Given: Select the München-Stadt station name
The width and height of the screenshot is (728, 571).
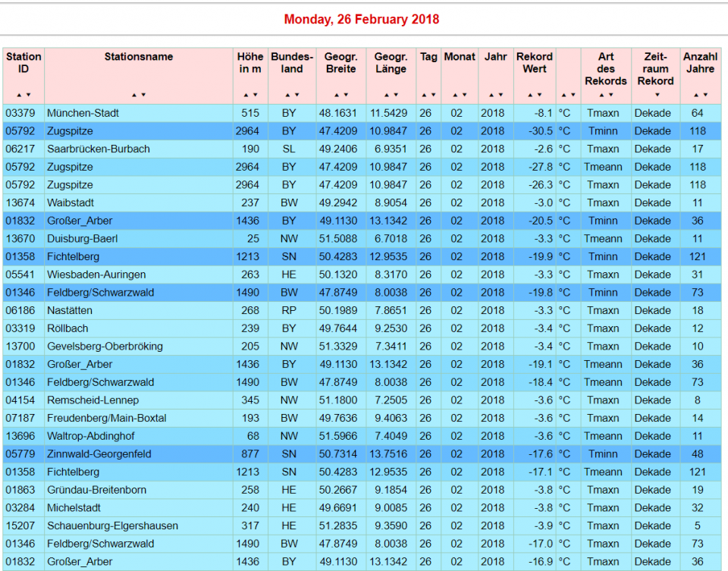Looking at the screenshot, I should (83, 113).
